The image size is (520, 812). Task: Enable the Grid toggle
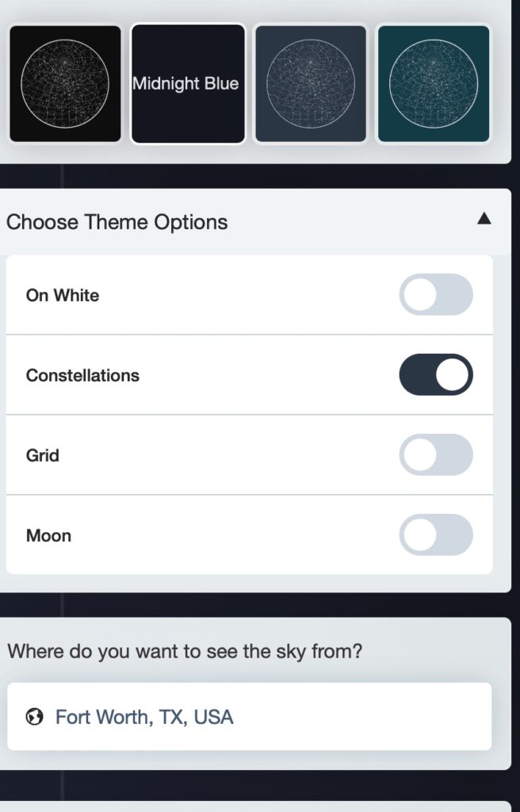point(436,455)
